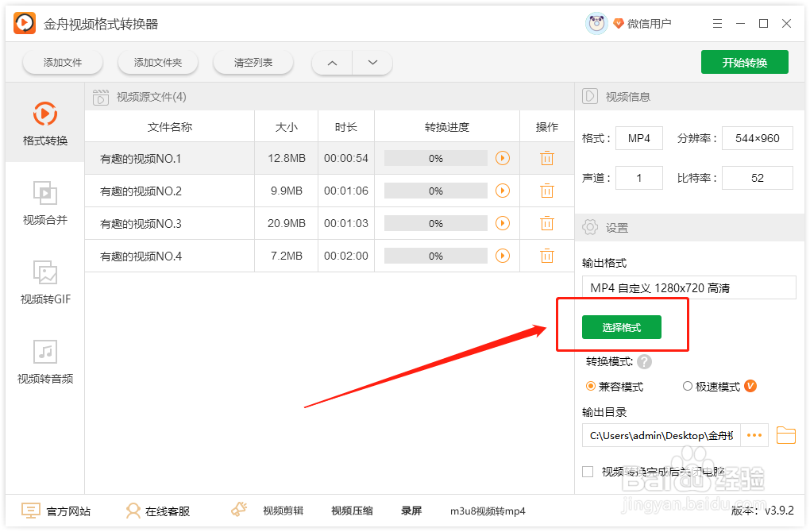Check 视频转换完成后关闭电脑 option
The image size is (810, 532).
coord(588,471)
